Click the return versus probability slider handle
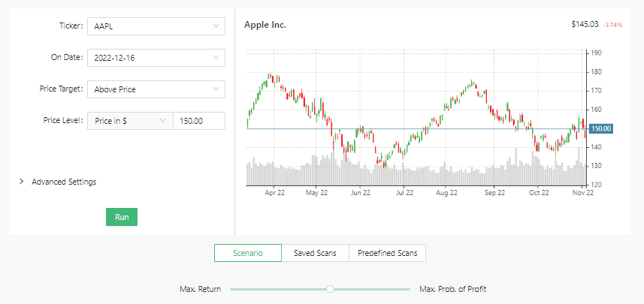The height and width of the screenshot is (304, 644). 330,289
